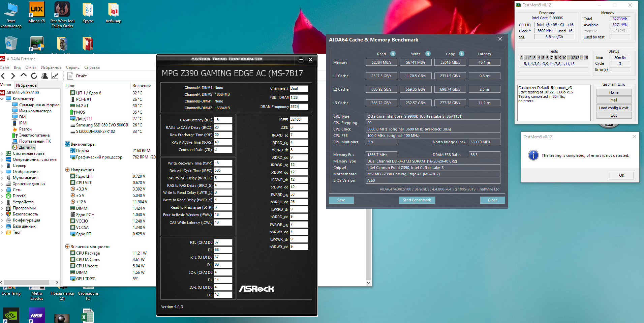Screen dimensions: 644x323
Task: Click the scroll-down arrow of AIDA64 panel
Action: tap(368, 283)
